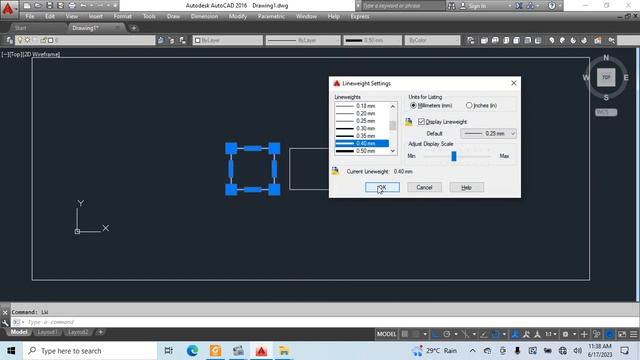Viewport: 640px width, 360px height.
Task: Click the Plot printer icon
Action: 72,6
